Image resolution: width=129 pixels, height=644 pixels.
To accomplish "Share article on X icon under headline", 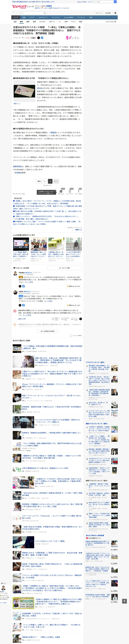I will click(39, 38).
